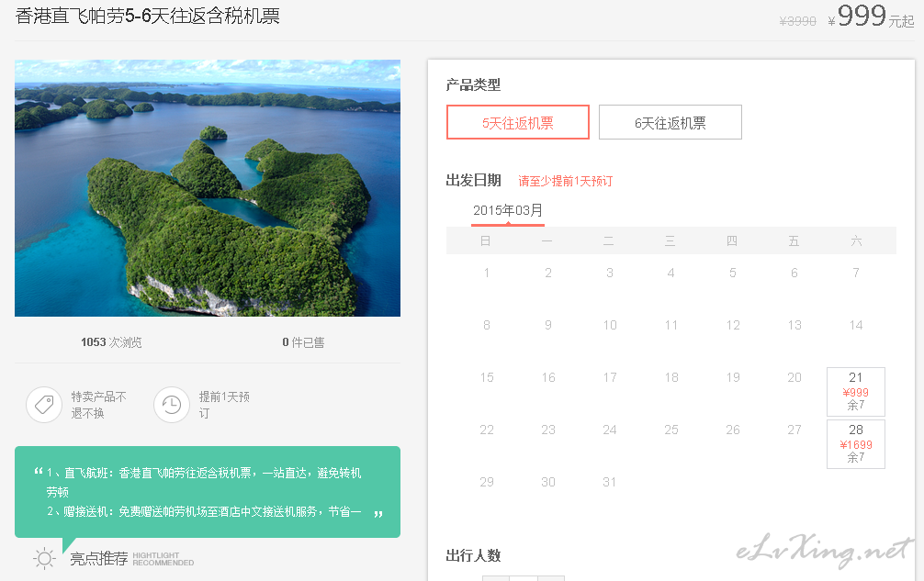Click the 请至少提前1天预订 notice
Viewport: 924px width, 581px height.
coord(565,182)
